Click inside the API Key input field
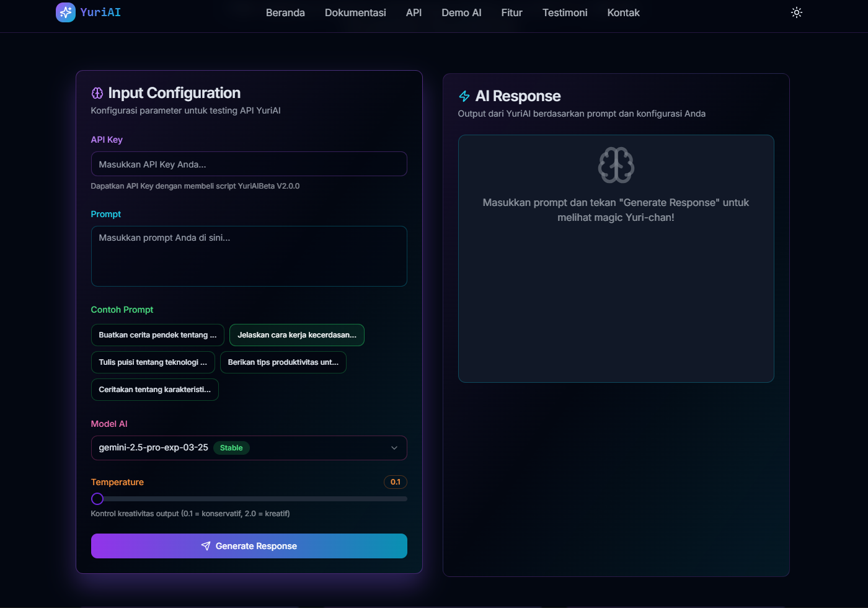This screenshot has width=868, height=608. tap(249, 164)
